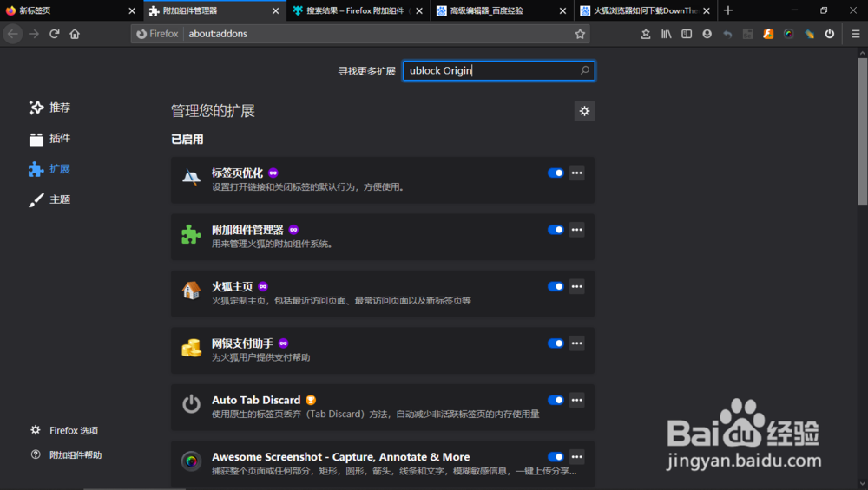Click the blue-yellow arrow extension toolbar icon
This screenshot has height=490, width=868.
(809, 34)
